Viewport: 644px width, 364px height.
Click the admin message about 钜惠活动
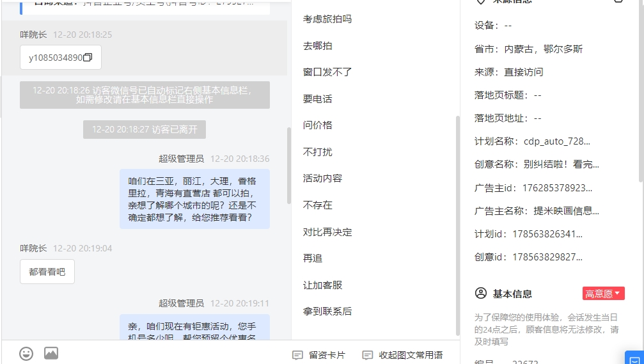pos(194,328)
